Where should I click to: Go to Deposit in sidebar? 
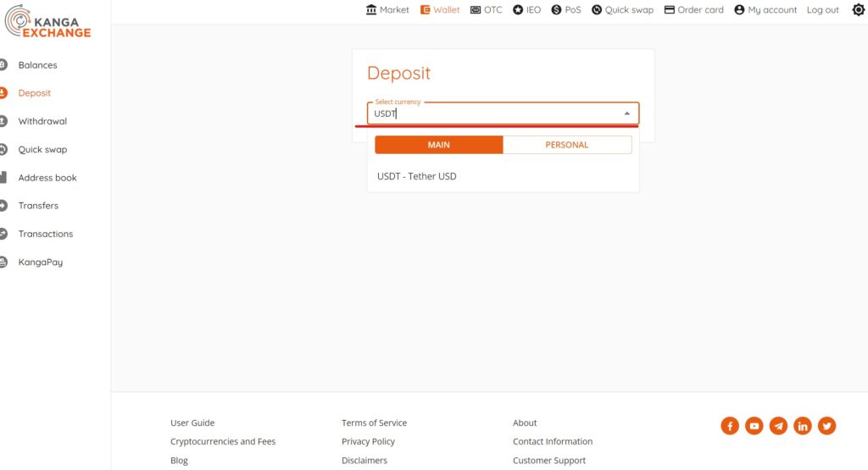pos(34,93)
